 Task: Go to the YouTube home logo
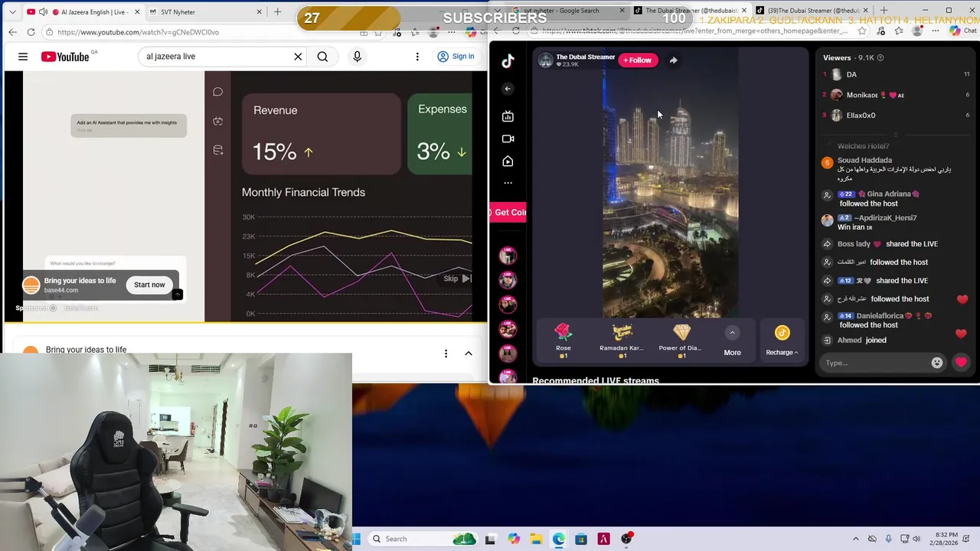pos(66,57)
